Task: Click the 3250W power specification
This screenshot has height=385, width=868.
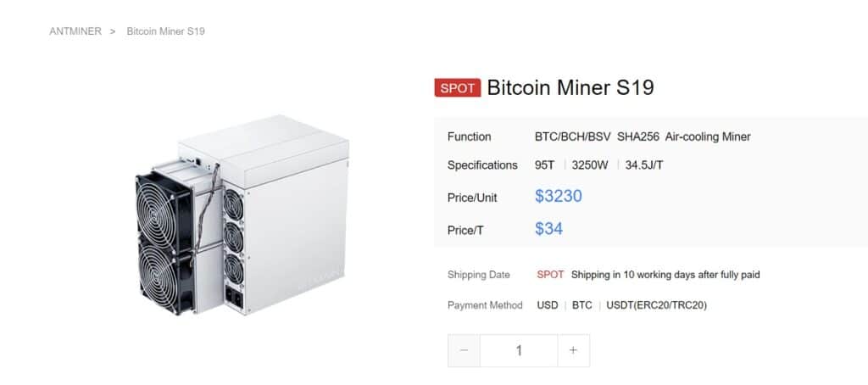Action: click(x=590, y=165)
